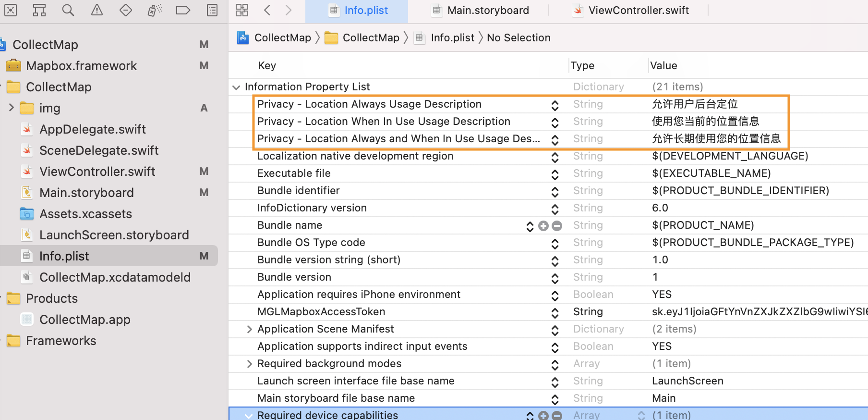Click the Key column header
Screen dimensions: 868x420
[x=267, y=65]
